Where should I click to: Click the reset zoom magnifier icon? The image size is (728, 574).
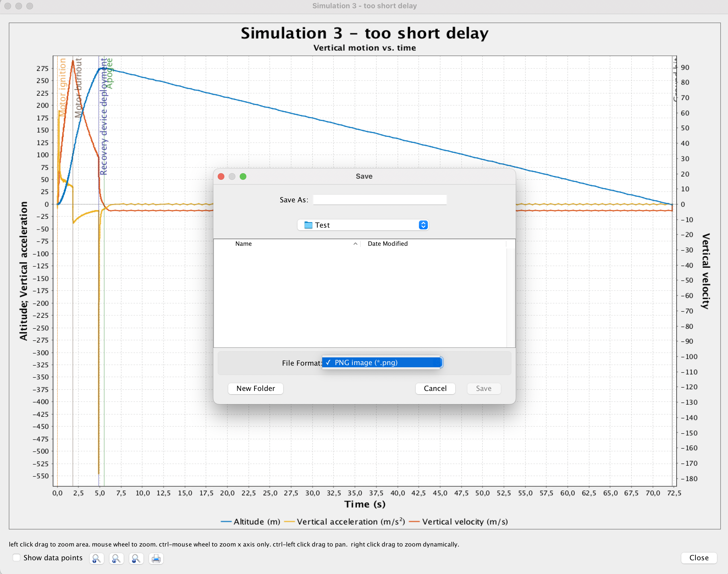pos(116,559)
